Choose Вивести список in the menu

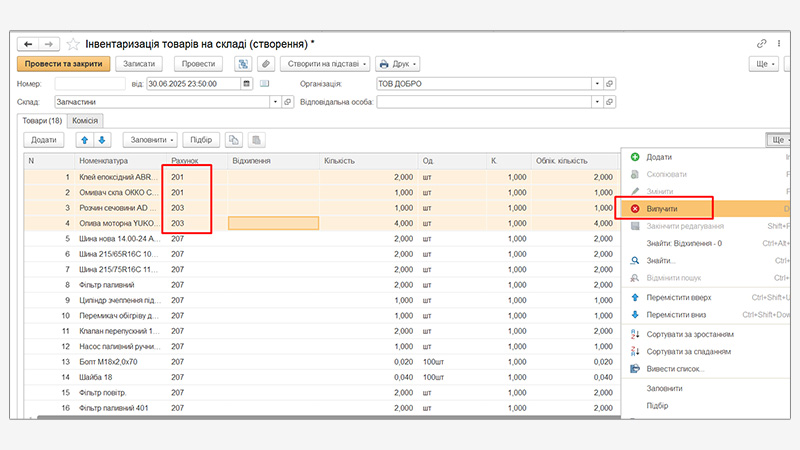point(675,368)
